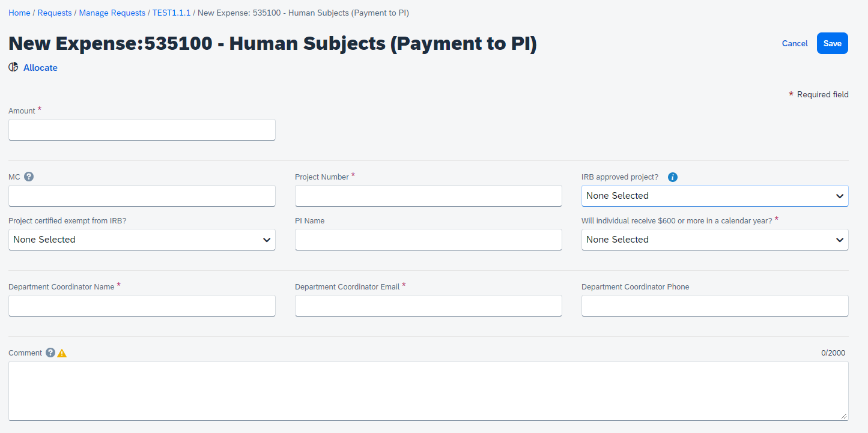Click the IRB approved project info icon
This screenshot has width=868, height=433.
[673, 177]
